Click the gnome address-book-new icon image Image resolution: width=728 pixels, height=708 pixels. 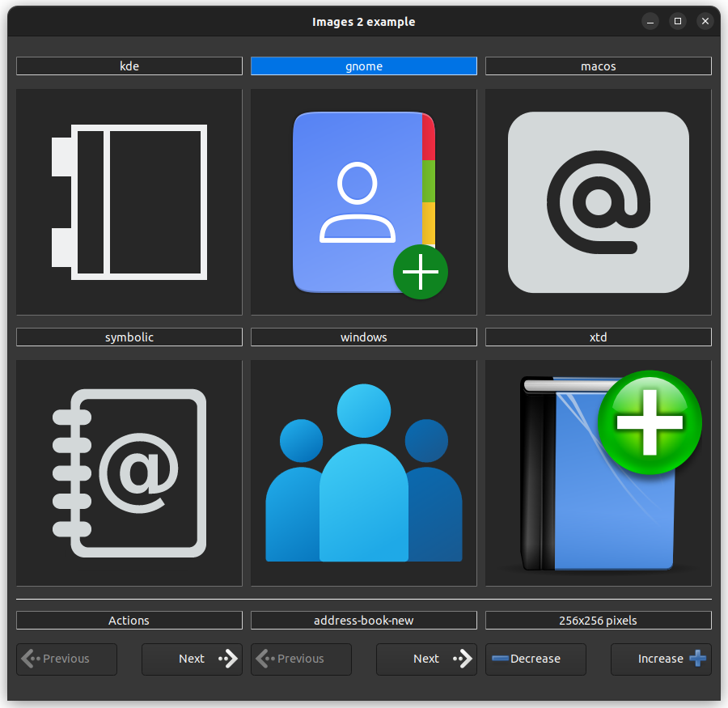click(364, 202)
